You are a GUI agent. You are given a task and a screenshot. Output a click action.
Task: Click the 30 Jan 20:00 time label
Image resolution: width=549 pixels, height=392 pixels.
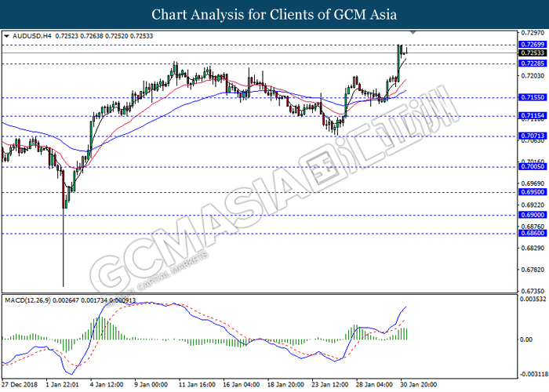click(418, 384)
